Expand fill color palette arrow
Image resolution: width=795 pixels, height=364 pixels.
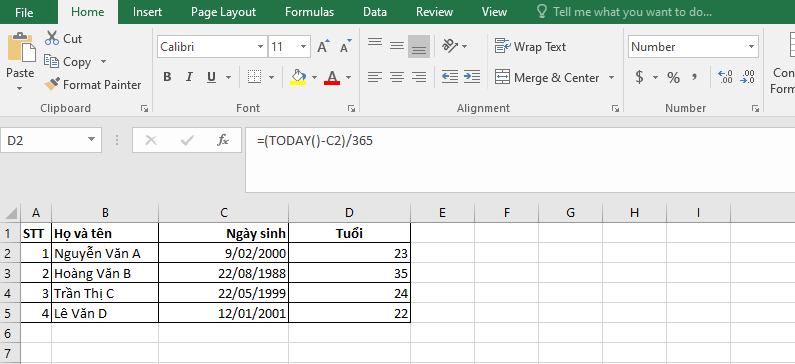tap(314, 78)
